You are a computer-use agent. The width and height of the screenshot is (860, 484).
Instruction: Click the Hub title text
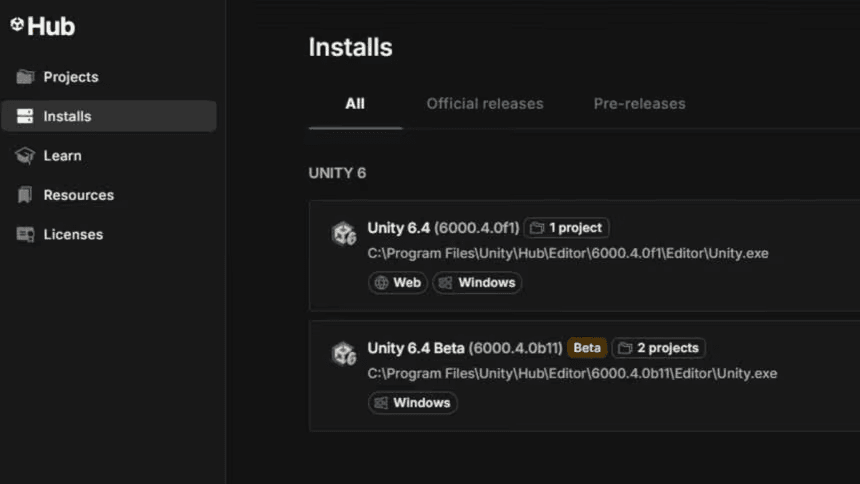(x=51, y=26)
